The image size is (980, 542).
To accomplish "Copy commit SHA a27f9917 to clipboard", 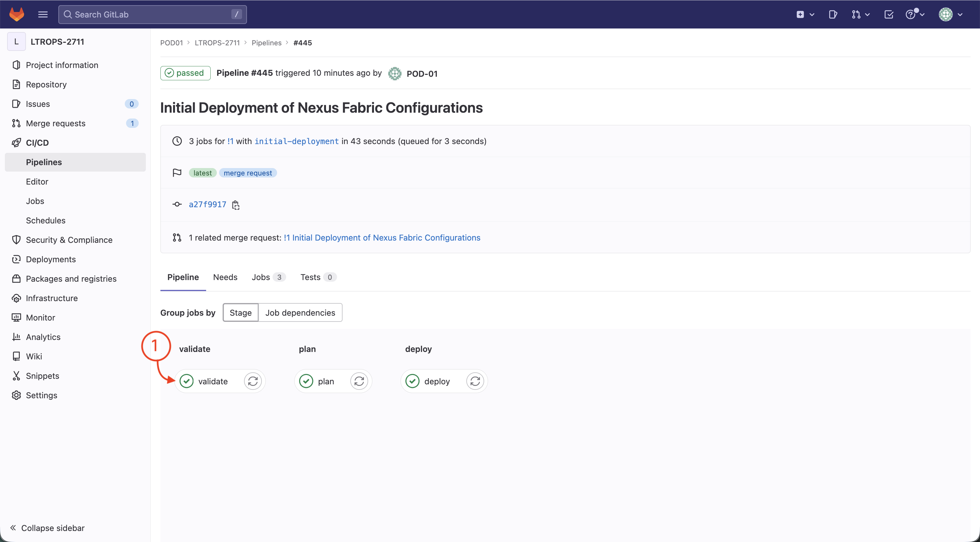I will [x=236, y=205].
